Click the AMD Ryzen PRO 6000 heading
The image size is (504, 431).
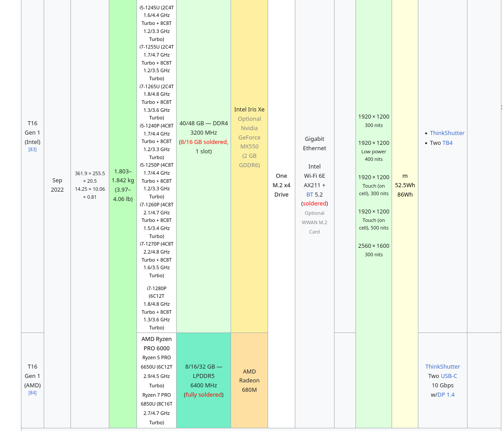click(x=157, y=344)
